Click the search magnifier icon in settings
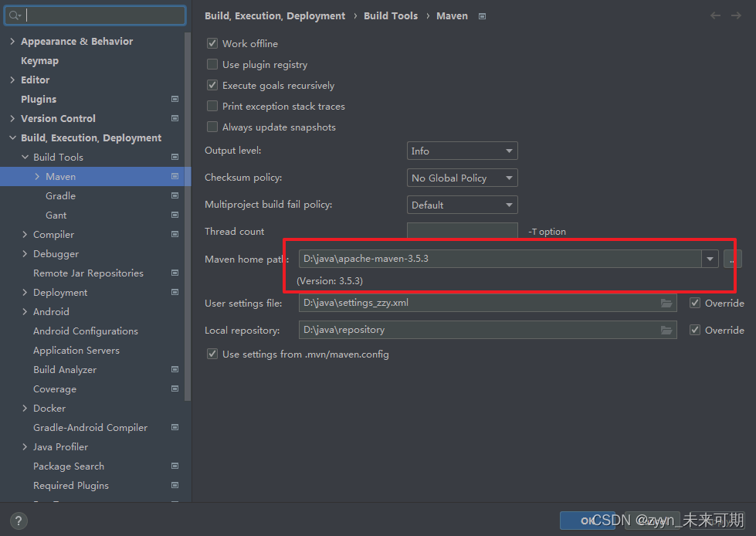756x536 pixels. (15, 15)
